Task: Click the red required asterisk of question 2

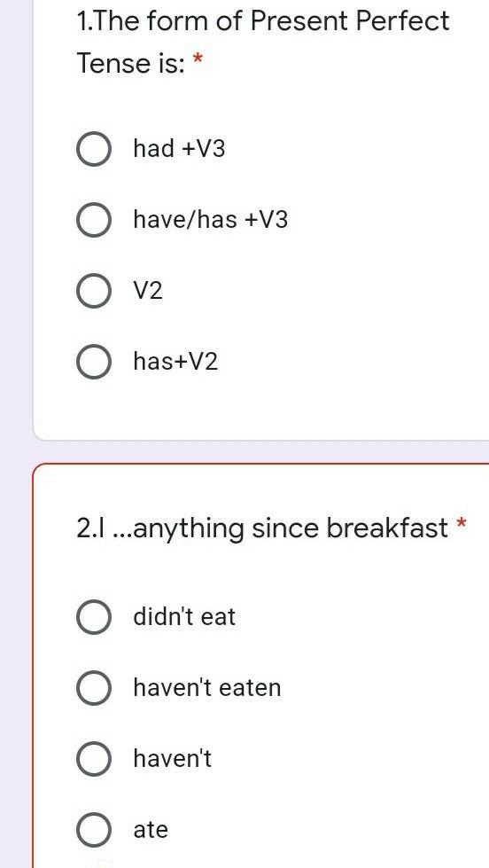Action: pyautogui.click(x=462, y=522)
